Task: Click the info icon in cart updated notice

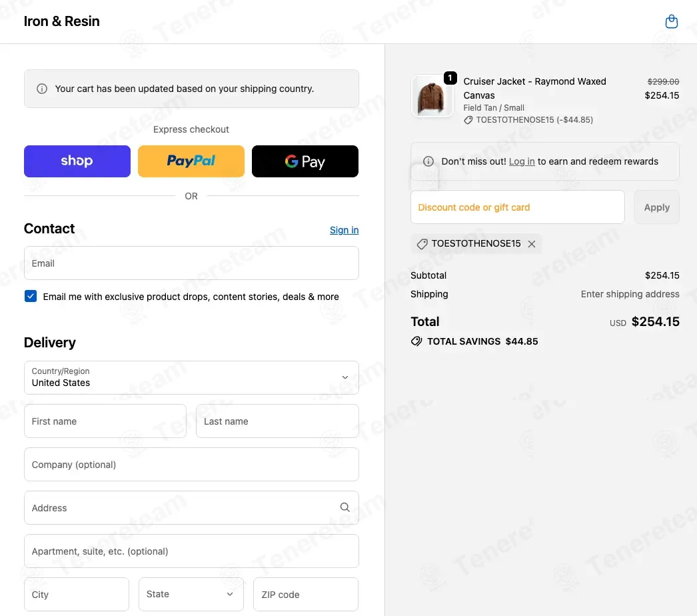Action: (42, 89)
